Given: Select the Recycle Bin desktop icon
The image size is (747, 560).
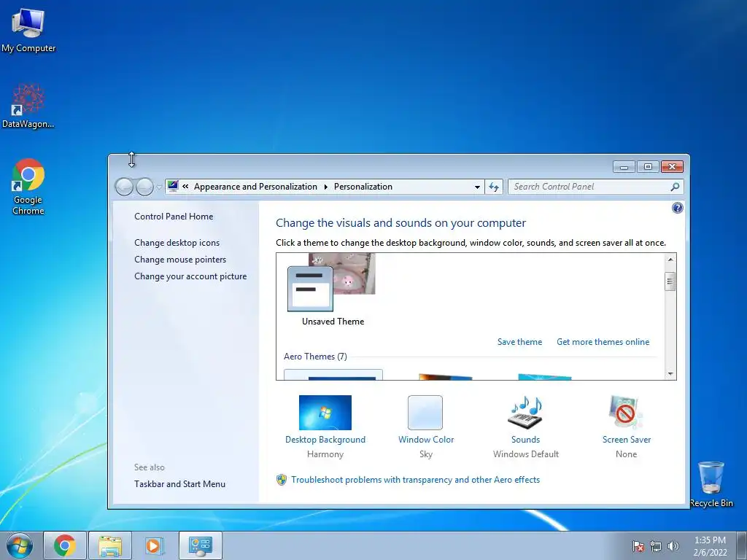Looking at the screenshot, I should 711,484.
